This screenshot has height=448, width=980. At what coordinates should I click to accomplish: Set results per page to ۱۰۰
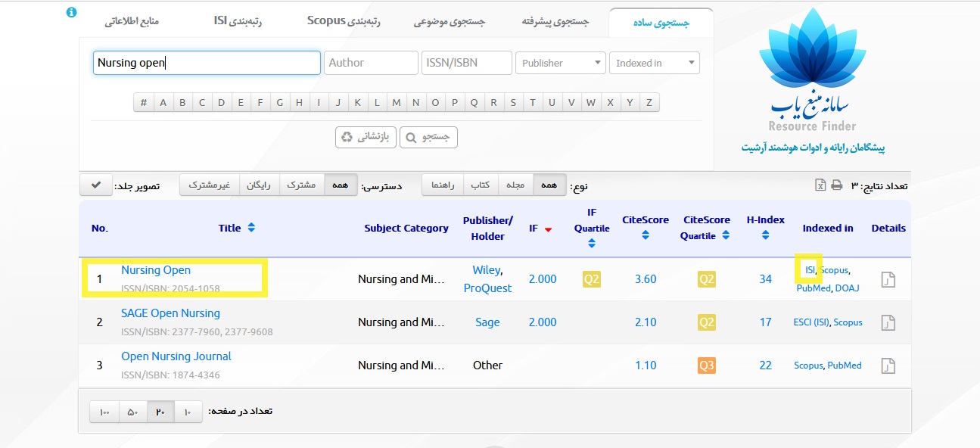[x=104, y=412]
